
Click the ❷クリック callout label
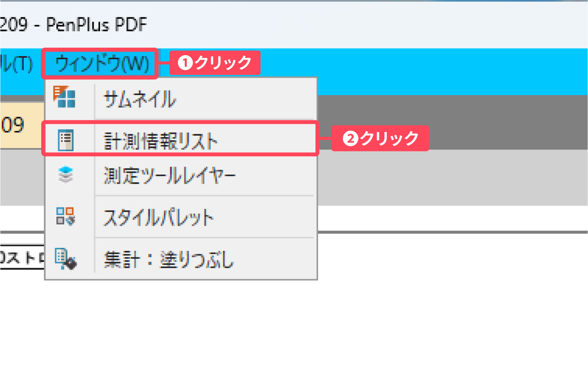(380, 138)
